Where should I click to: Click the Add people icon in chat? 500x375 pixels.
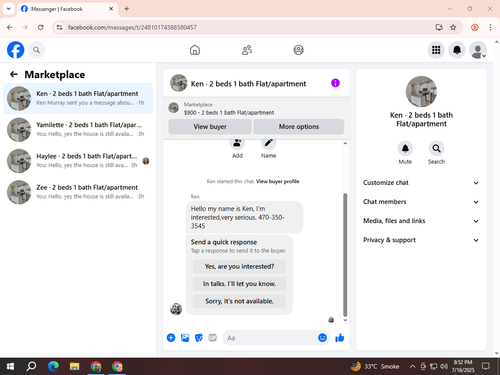(237, 143)
